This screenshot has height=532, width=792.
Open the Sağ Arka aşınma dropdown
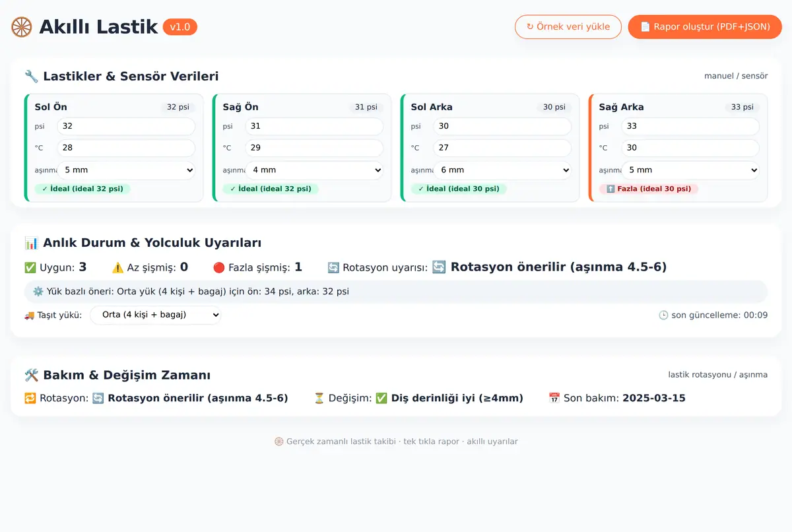690,170
